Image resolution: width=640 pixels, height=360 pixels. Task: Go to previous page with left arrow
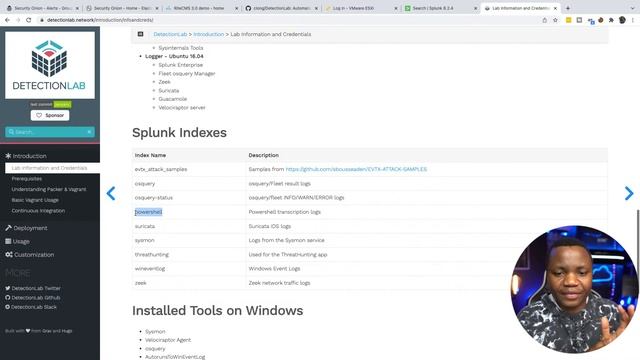(111, 193)
